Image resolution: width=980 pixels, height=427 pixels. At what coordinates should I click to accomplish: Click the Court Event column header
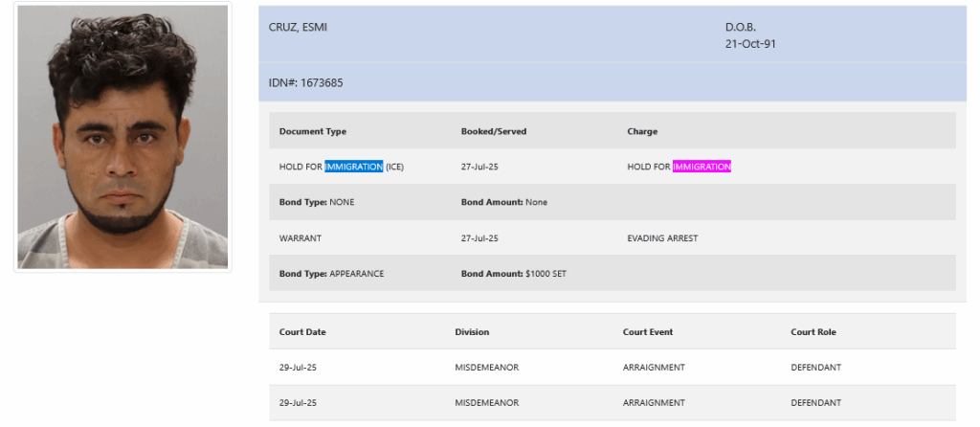[648, 332]
